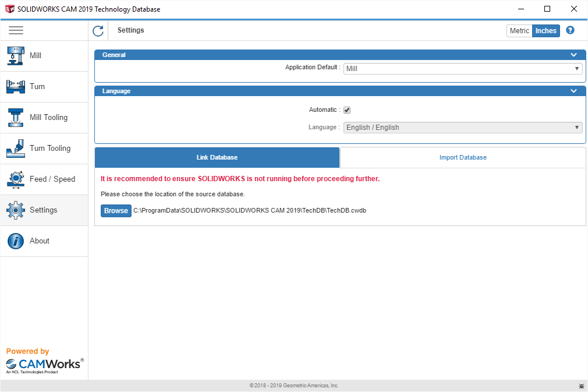Switch units to Metric
588x392 pixels.
[519, 31]
